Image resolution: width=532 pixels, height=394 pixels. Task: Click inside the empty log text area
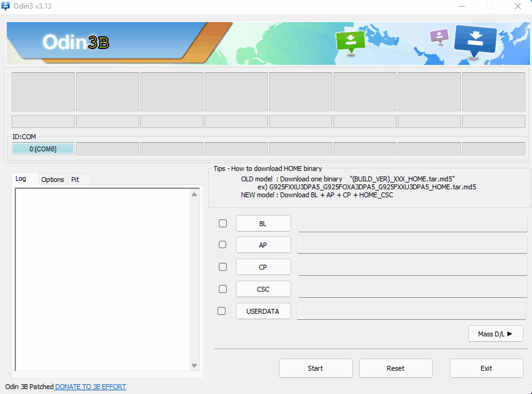(103, 279)
